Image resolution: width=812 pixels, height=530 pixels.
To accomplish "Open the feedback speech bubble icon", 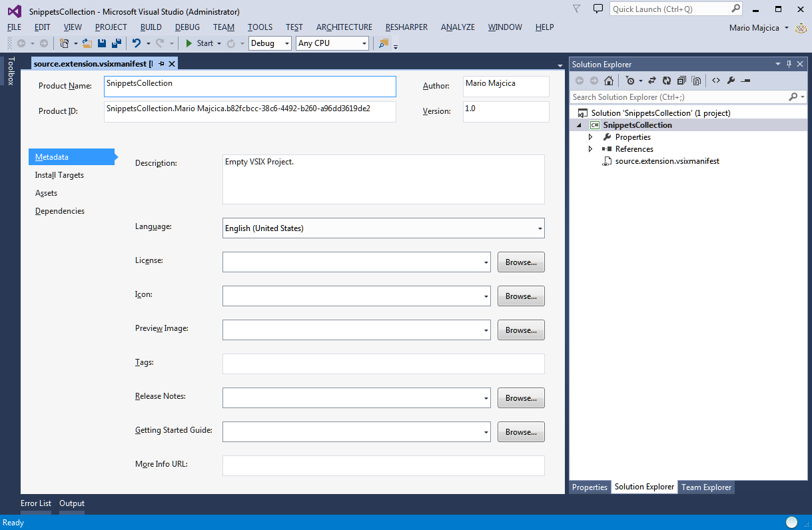I will click(x=598, y=9).
